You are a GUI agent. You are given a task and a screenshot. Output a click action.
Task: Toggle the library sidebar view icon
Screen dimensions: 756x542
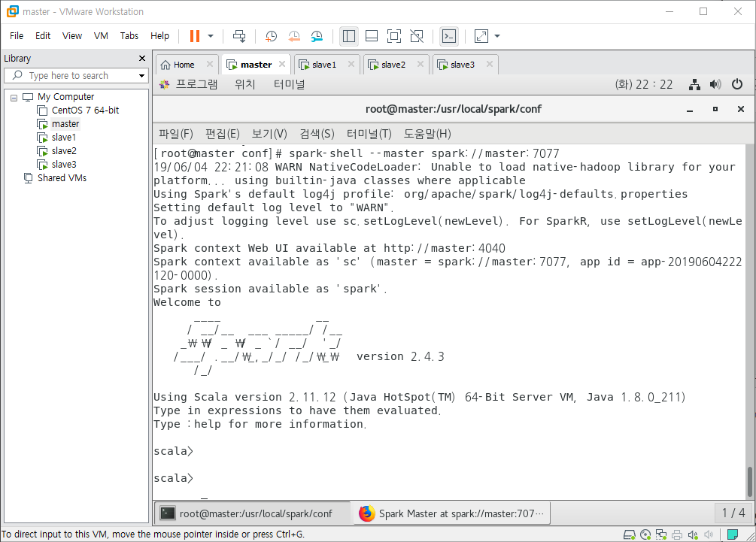coord(348,36)
